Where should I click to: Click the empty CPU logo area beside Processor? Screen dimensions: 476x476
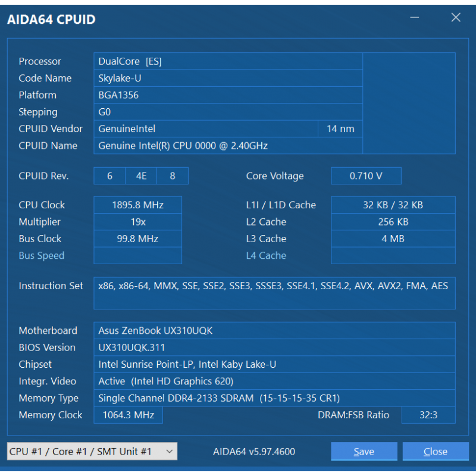(x=409, y=103)
